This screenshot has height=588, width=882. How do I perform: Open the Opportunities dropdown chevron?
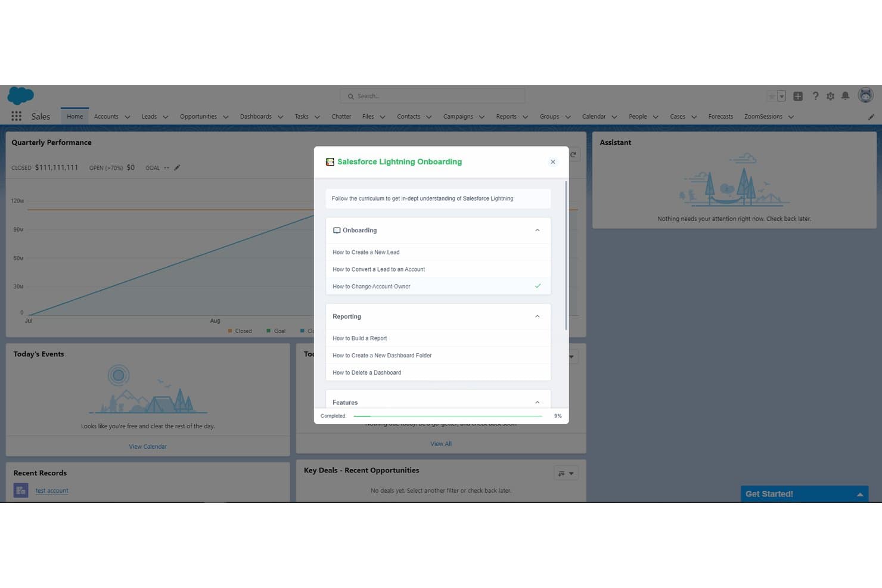click(225, 117)
